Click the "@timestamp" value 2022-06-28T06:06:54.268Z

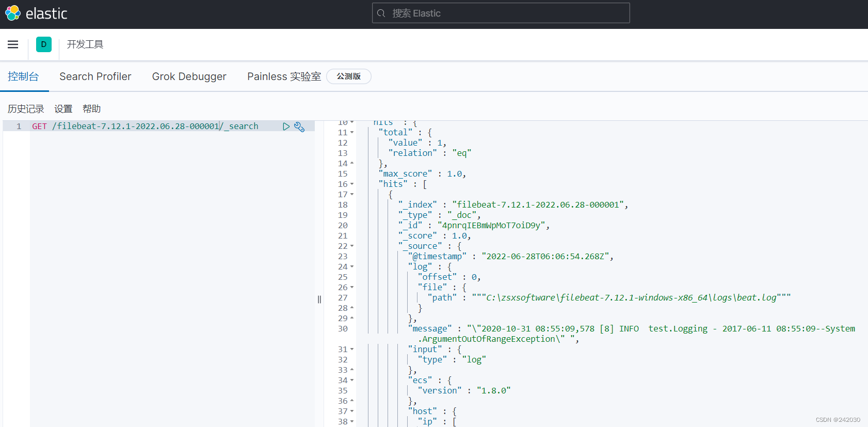pyautogui.click(x=545, y=257)
